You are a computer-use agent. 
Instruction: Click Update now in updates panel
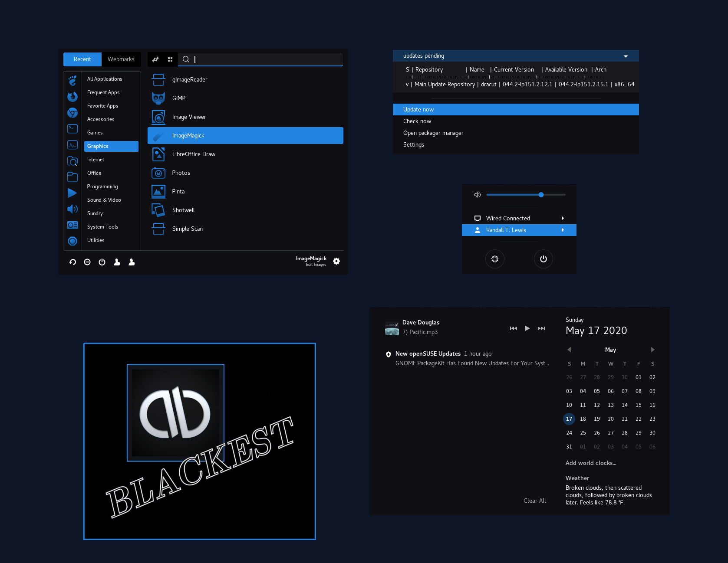(x=516, y=110)
